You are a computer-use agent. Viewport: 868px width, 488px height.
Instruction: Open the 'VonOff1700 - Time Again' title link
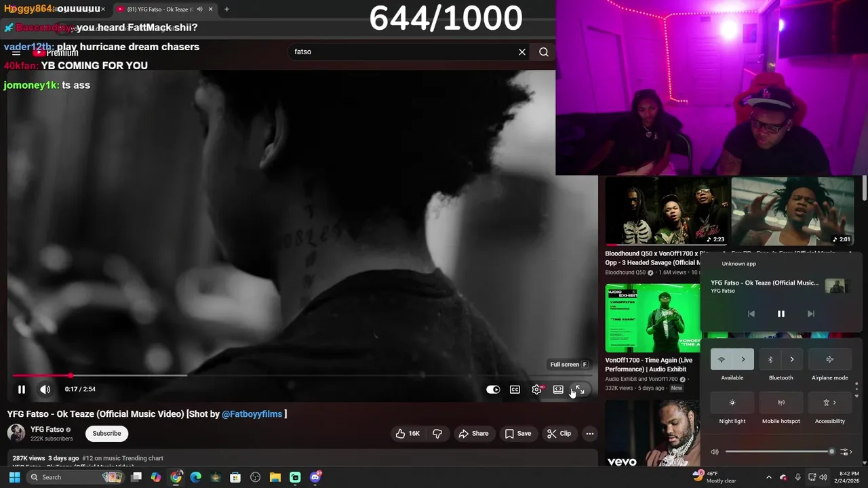pos(649,365)
